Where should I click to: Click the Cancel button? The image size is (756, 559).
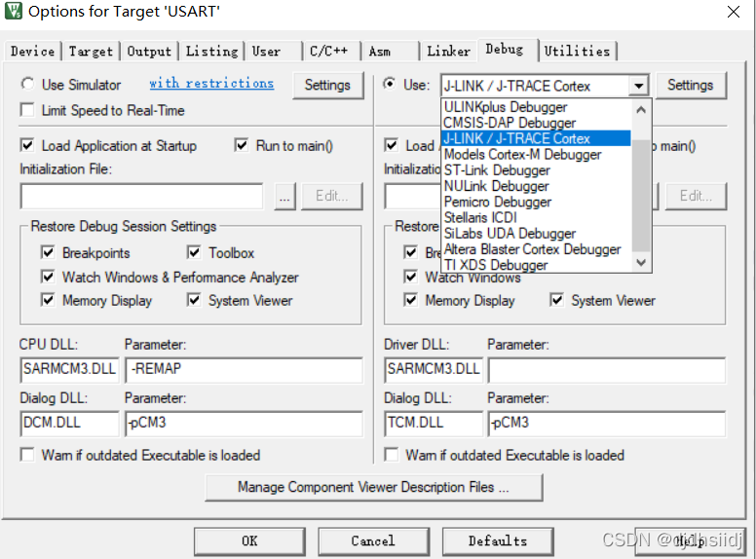pyautogui.click(x=373, y=541)
